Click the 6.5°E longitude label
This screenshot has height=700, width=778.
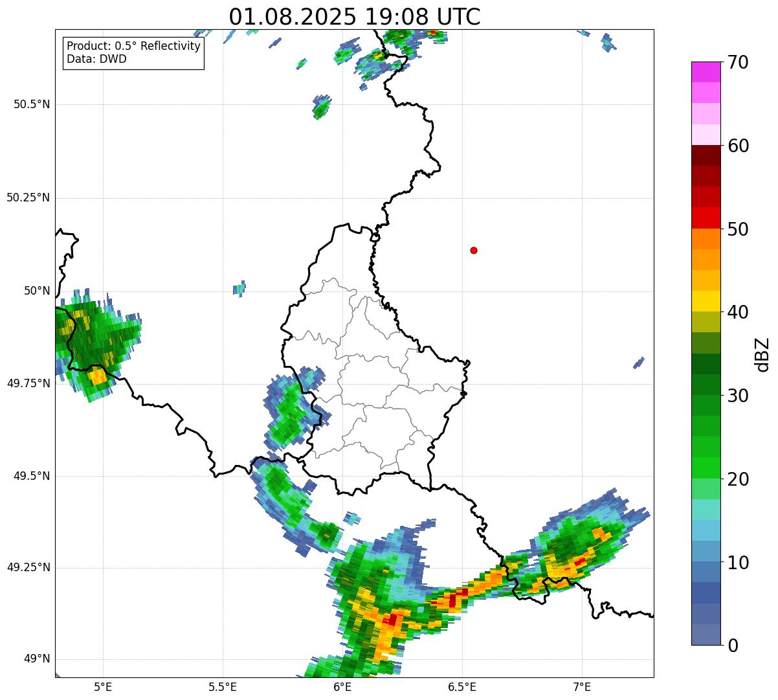pyautogui.click(x=462, y=687)
